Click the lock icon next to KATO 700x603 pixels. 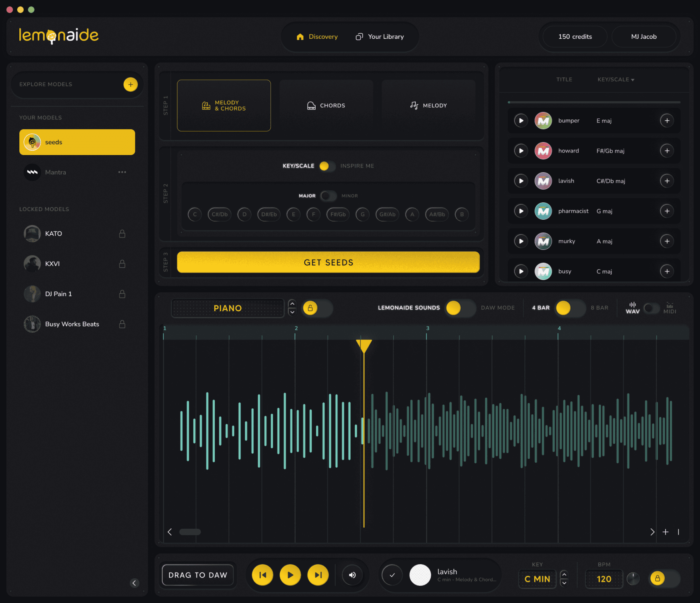(x=122, y=234)
